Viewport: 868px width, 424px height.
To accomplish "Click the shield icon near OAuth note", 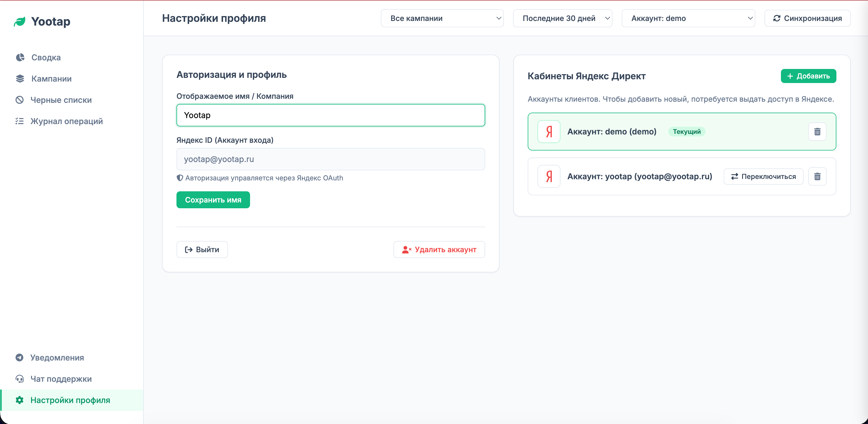I will coord(180,178).
